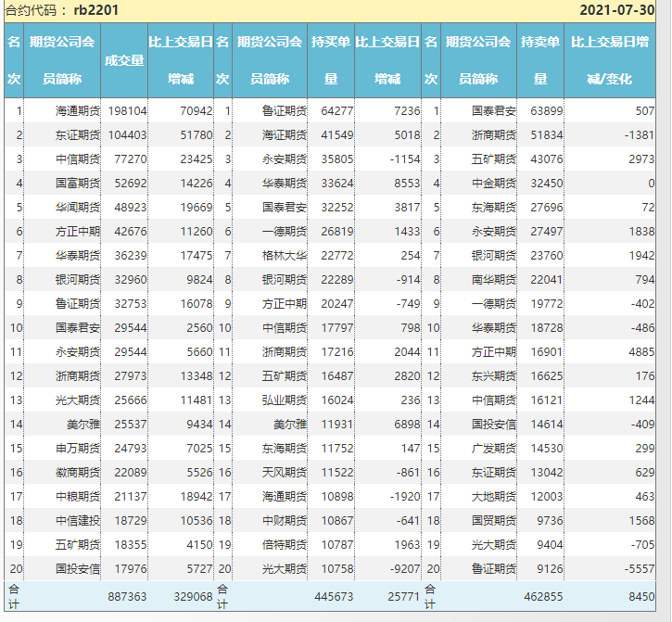The image size is (672, 622).
Task: Select 美尔雅 in the volume ranking
Action: click(x=83, y=425)
